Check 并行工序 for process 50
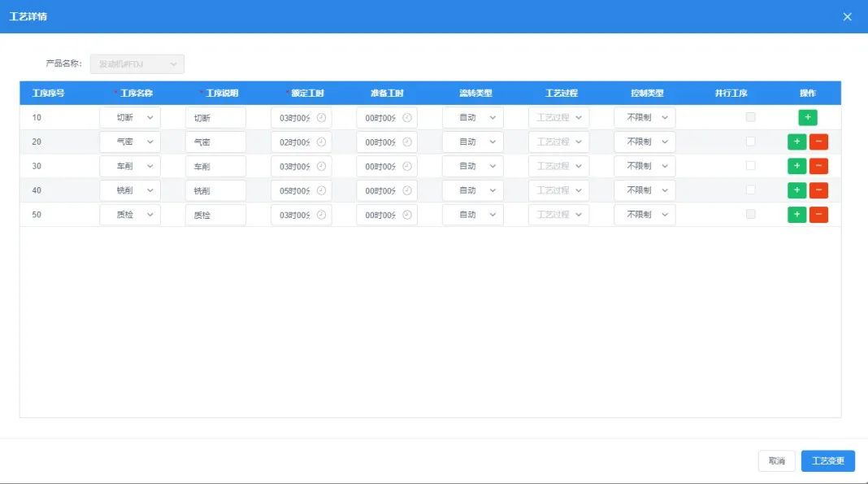The height and width of the screenshot is (484, 868). coord(751,214)
